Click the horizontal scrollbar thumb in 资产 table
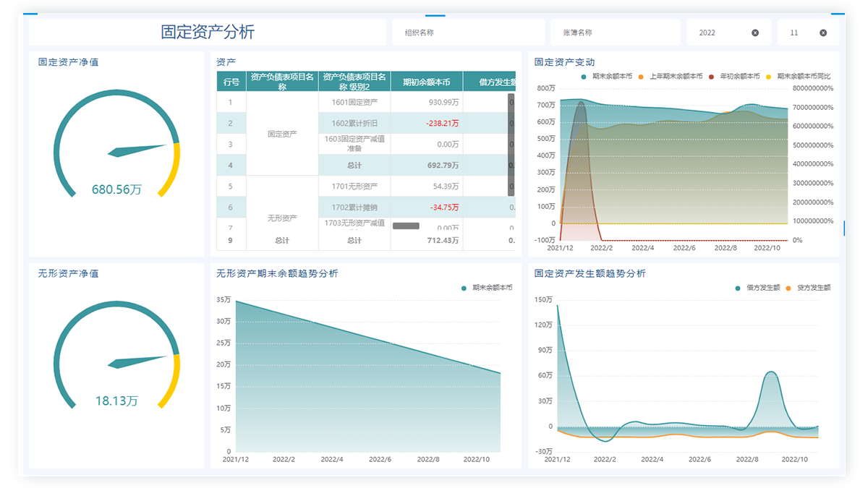Screen dimensions: 868x488 406,226
